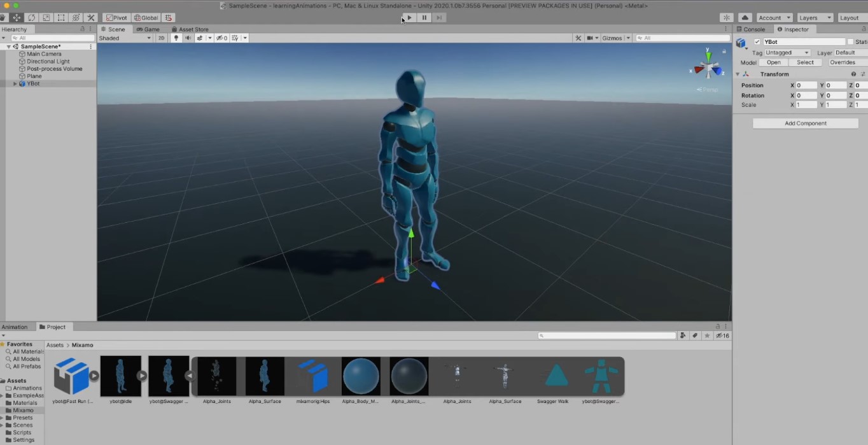
Task: Enable 2D view mode in Scene
Action: [x=162, y=38]
